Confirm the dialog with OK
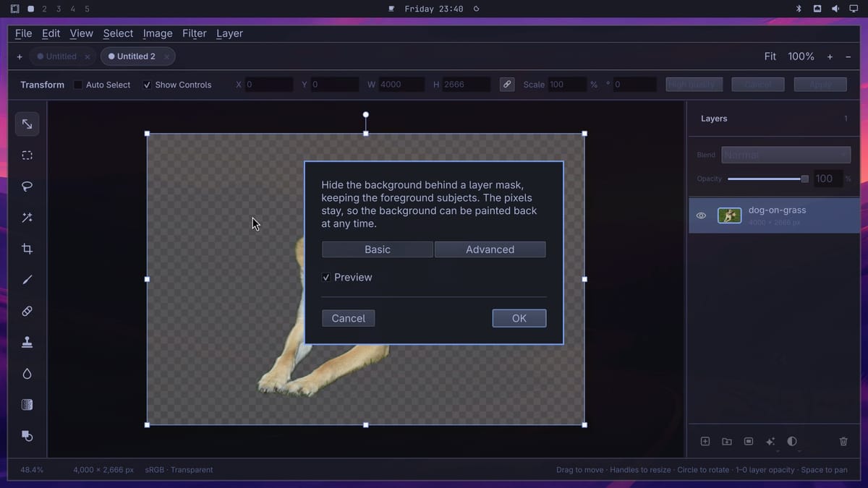The height and width of the screenshot is (488, 868). coord(519,318)
